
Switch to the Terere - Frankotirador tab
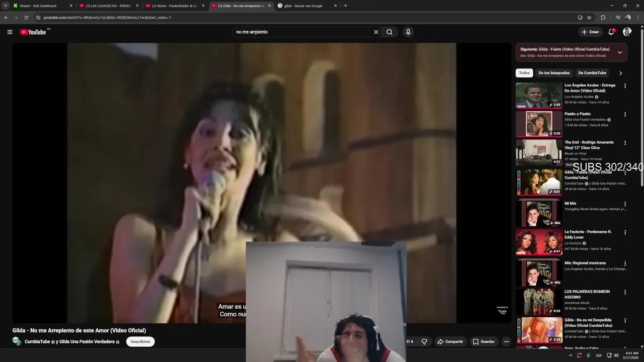(175, 6)
